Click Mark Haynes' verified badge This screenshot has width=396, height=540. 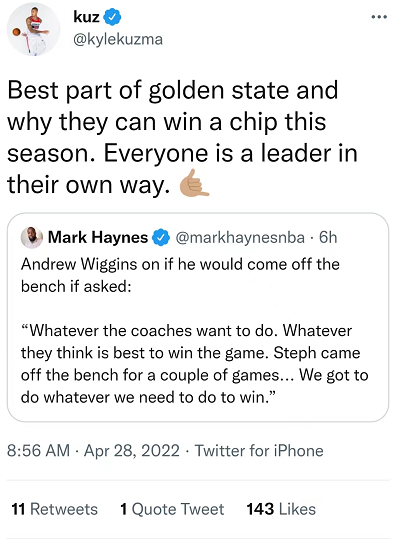[x=161, y=238]
